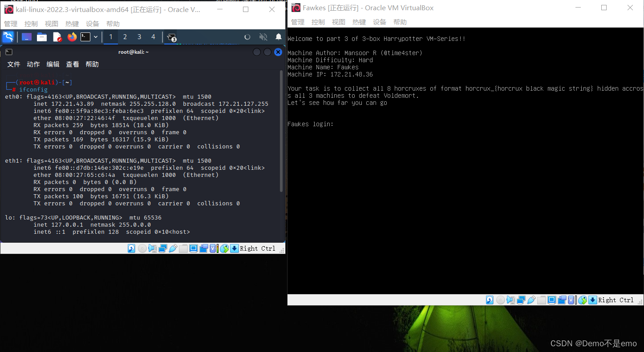
Task: Open terminal emulator from Kali panel
Action: tap(85, 37)
